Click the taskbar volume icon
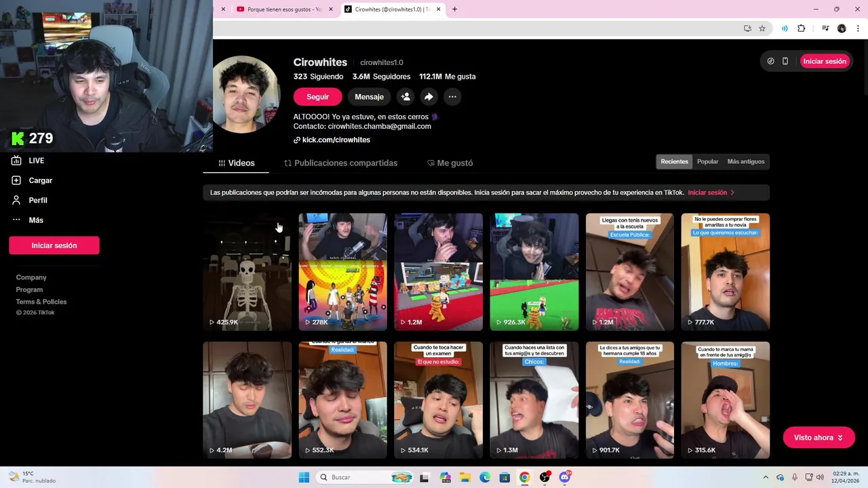Image resolution: width=868 pixels, height=488 pixels. 819,477
